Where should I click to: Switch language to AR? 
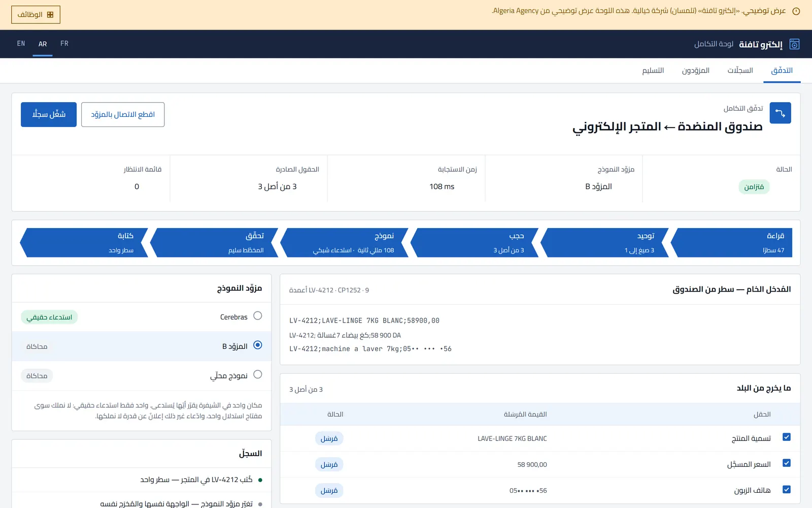43,44
